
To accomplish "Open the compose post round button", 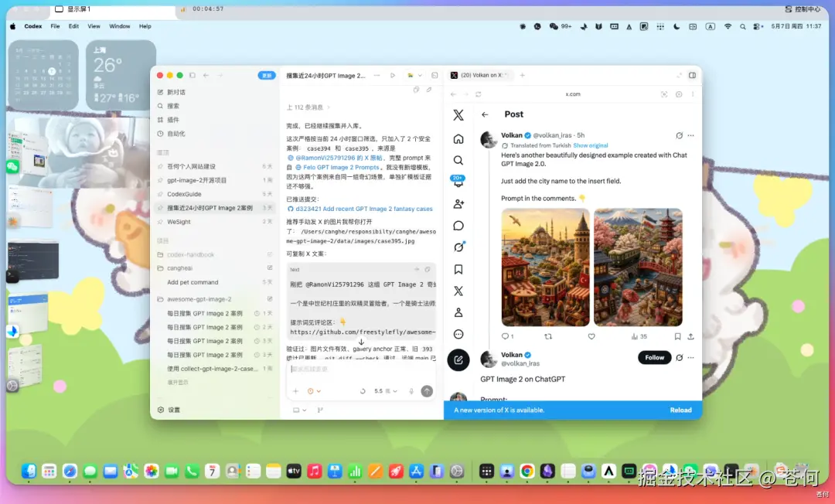I will point(458,359).
